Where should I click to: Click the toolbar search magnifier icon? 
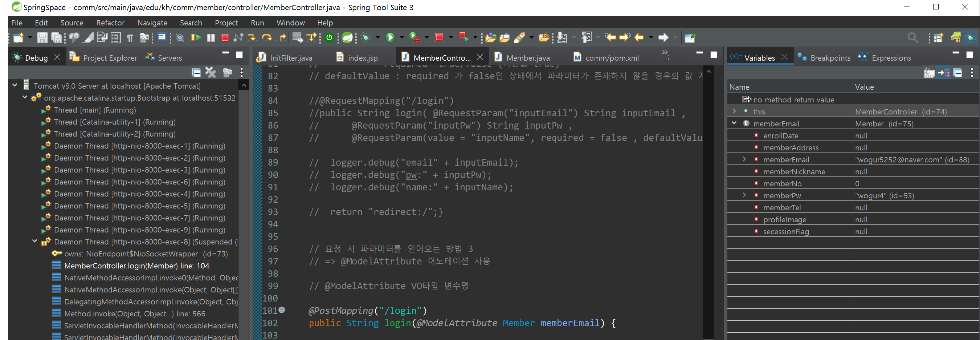912,38
